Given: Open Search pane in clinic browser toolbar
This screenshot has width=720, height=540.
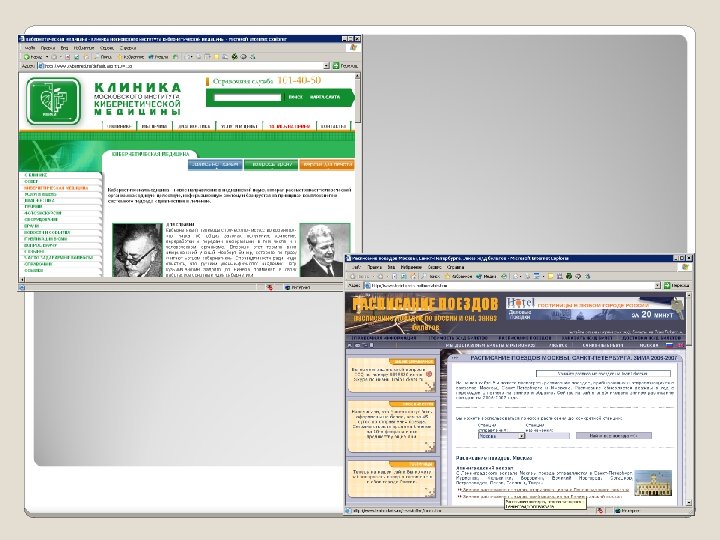Looking at the screenshot, I should coord(103,57).
